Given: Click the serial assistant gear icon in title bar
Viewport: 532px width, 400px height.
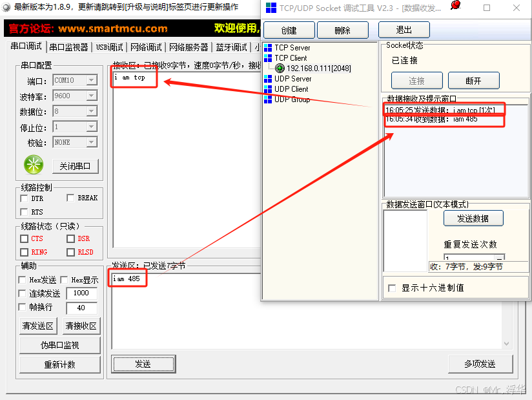Looking at the screenshot, I should (x=6, y=7).
